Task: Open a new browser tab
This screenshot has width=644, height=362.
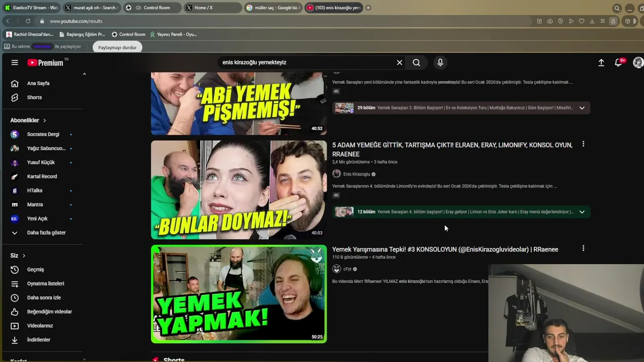Action: tap(368, 8)
